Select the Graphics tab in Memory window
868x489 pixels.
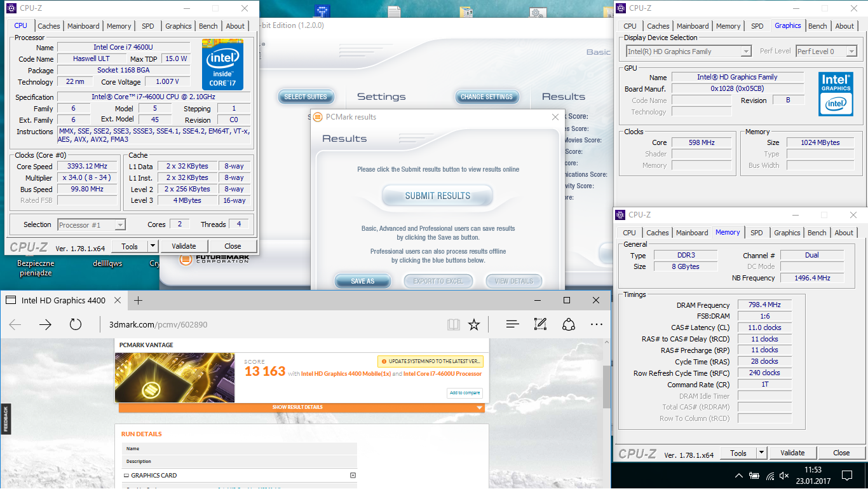click(x=787, y=233)
